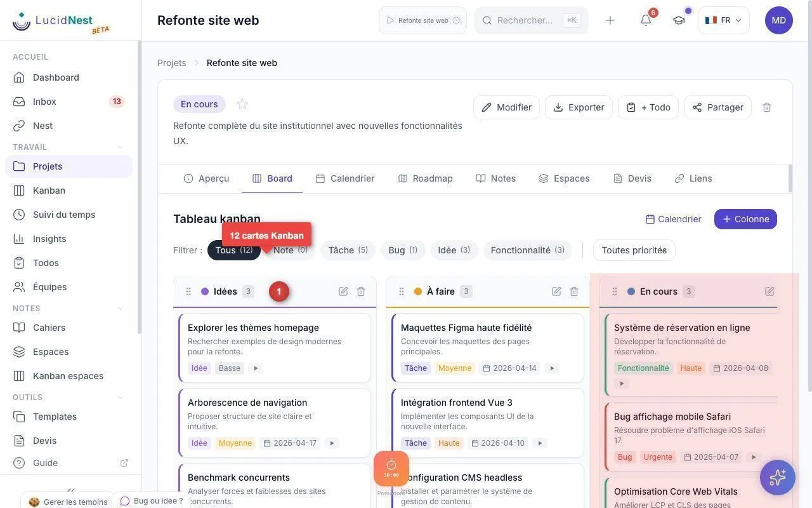The width and height of the screenshot is (812, 508).
Task: Open the Inbox with 13 items
Action: pos(69,102)
